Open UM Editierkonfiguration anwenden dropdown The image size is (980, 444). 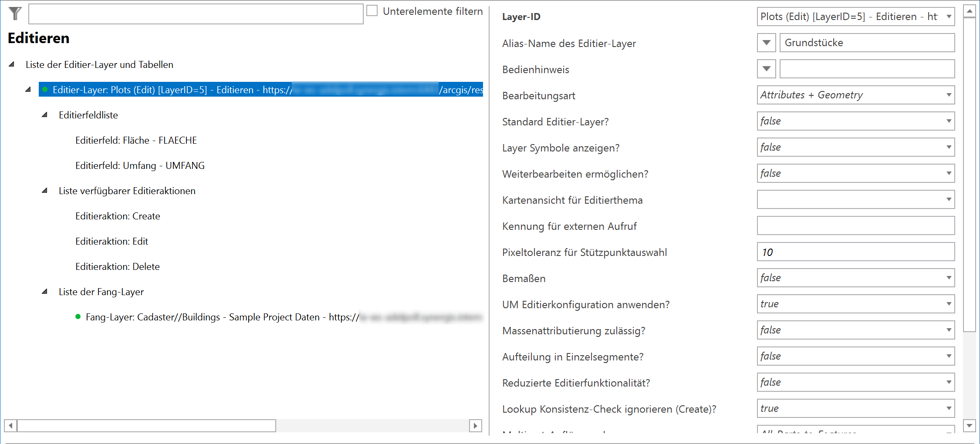855,304
